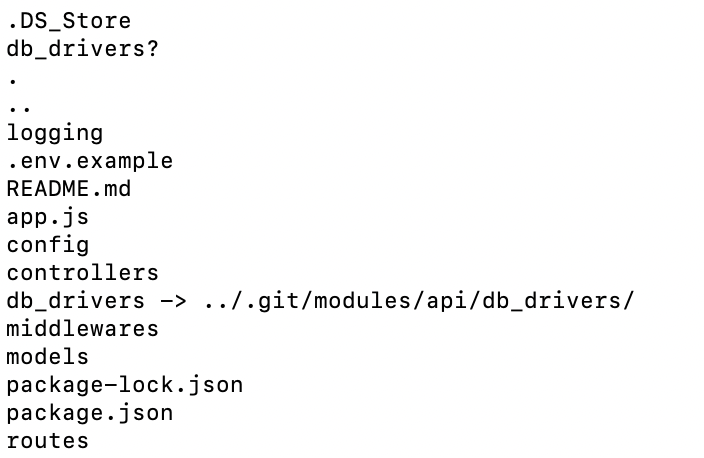
Task: Click the .env.example file name
Action: point(89,161)
